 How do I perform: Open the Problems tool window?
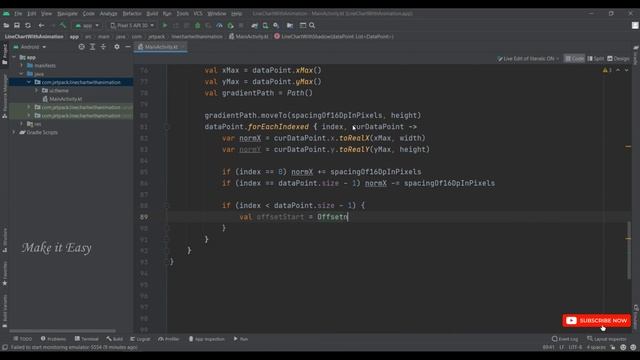pyautogui.click(x=53, y=339)
